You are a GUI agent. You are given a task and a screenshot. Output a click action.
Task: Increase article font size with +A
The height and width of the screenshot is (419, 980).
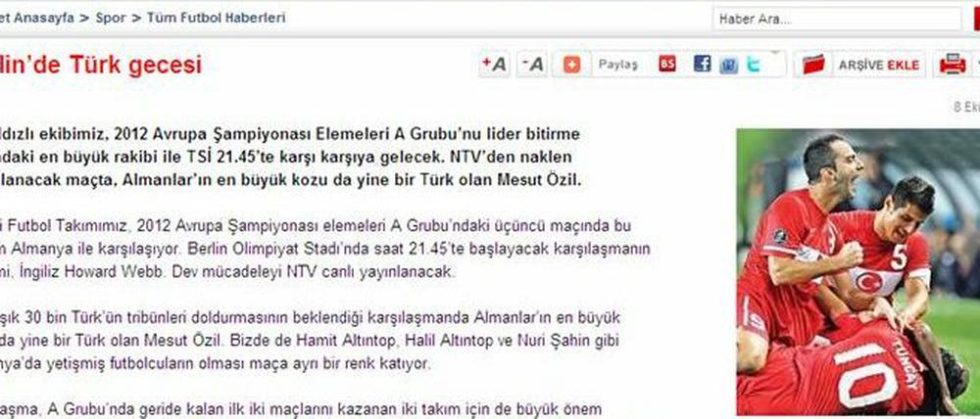click(494, 65)
